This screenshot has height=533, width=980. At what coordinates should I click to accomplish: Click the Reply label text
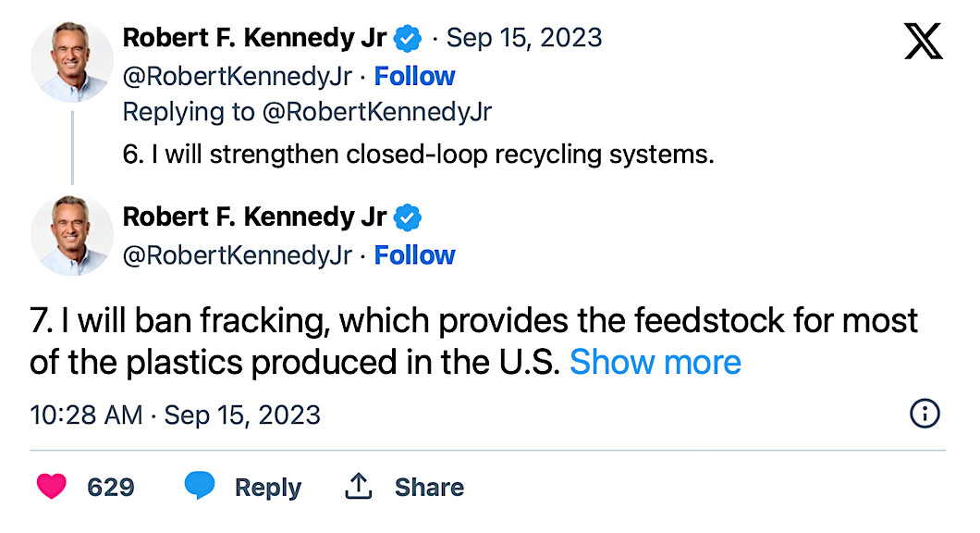pos(268,488)
